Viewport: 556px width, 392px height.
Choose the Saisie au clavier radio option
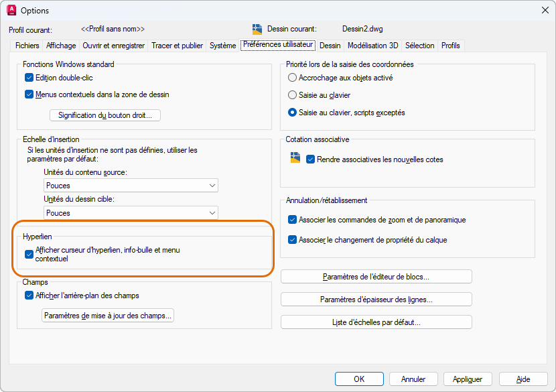point(292,95)
